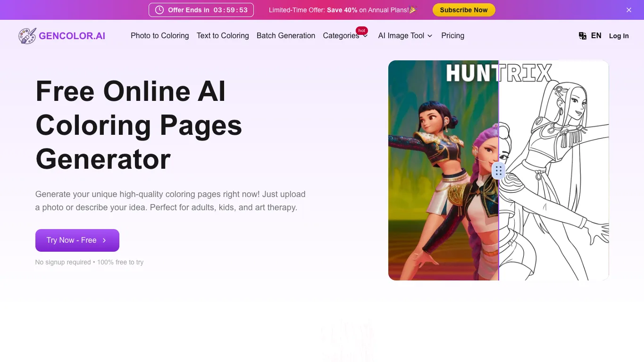Click Try Now - Free button
The width and height of the screenshot is (644, 362).
click(77, 240)
